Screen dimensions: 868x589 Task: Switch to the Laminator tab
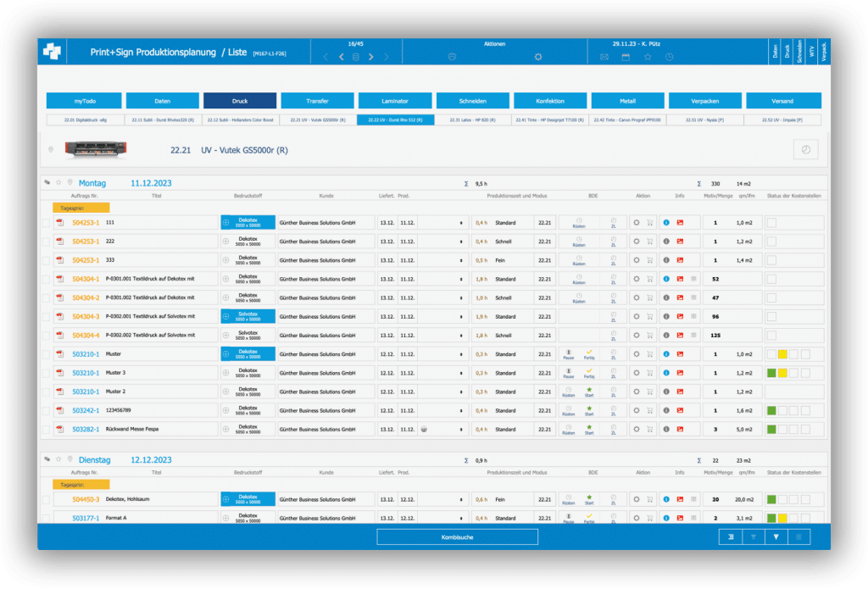tap(395, 100)
